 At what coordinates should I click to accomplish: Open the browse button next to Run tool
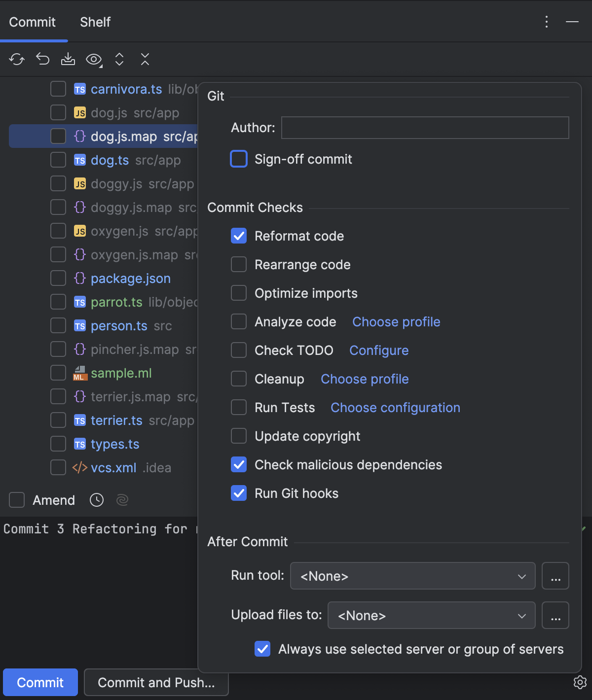pos(555,576)
